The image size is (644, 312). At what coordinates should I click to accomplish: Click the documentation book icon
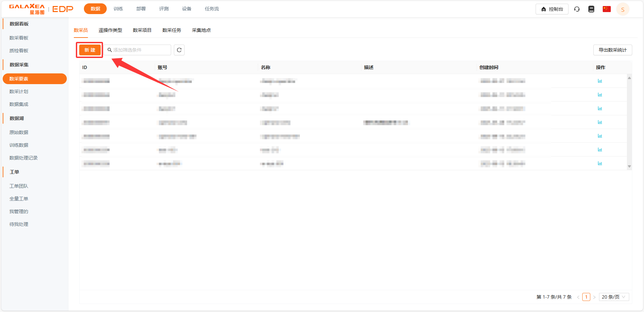pos(591,9)
